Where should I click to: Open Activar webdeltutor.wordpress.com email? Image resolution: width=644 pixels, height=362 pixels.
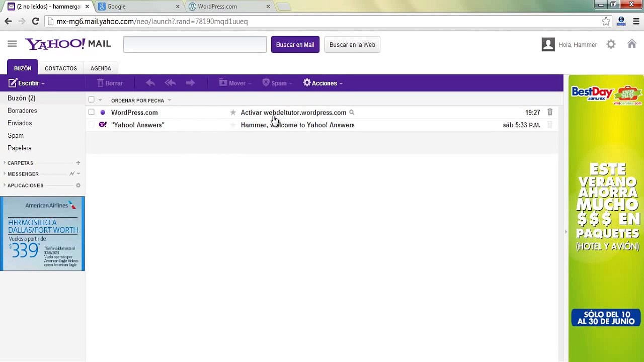[293, 113]
